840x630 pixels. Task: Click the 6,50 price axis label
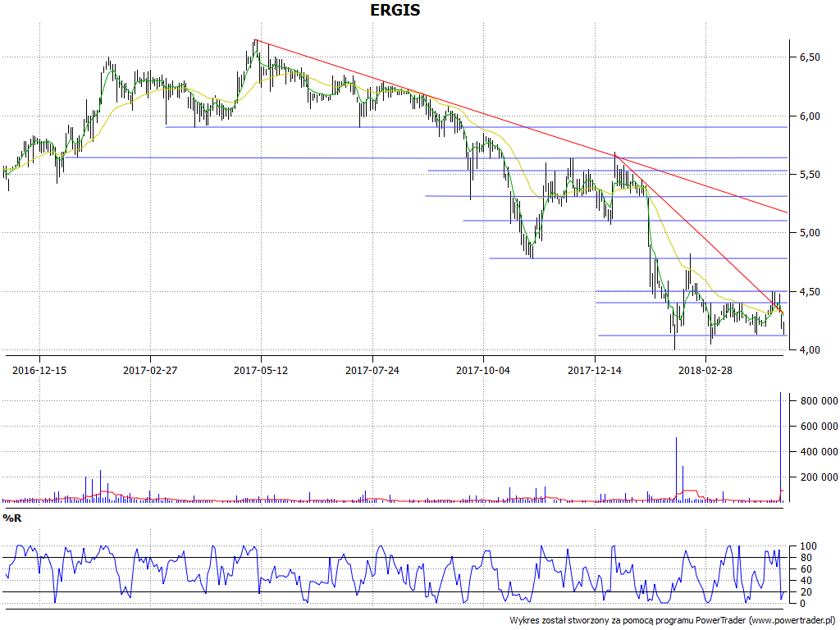810,57
